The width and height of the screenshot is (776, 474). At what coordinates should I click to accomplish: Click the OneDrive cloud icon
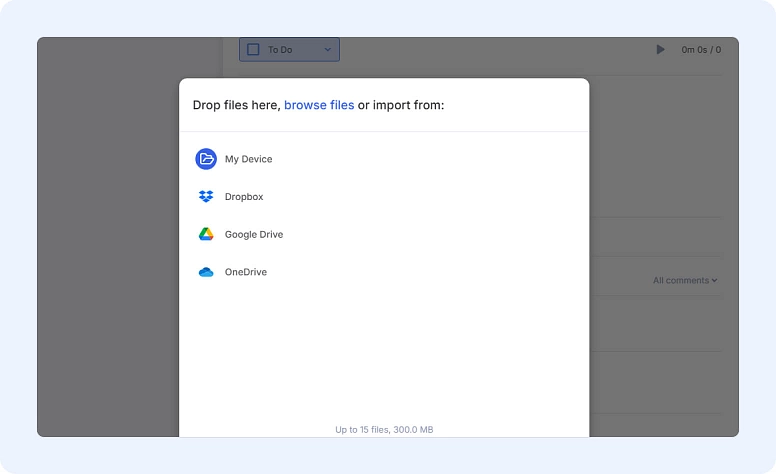click(206, 272)
